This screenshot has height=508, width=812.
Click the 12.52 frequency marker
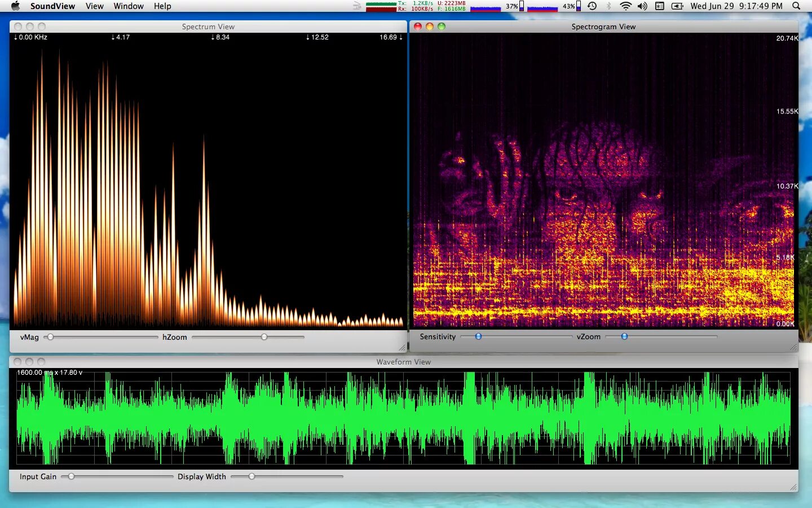coord(317,37)
